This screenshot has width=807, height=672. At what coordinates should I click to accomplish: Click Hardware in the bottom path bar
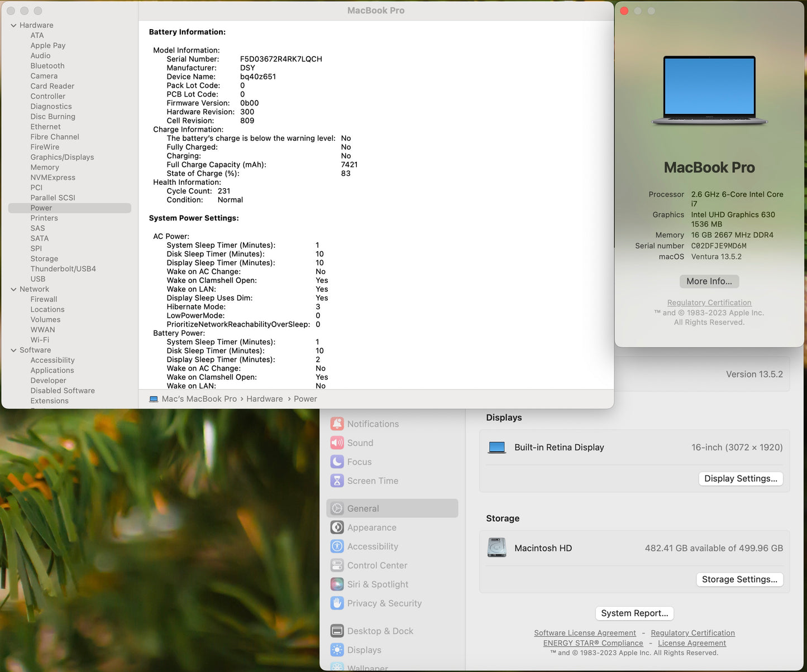[x=264, y=399]
